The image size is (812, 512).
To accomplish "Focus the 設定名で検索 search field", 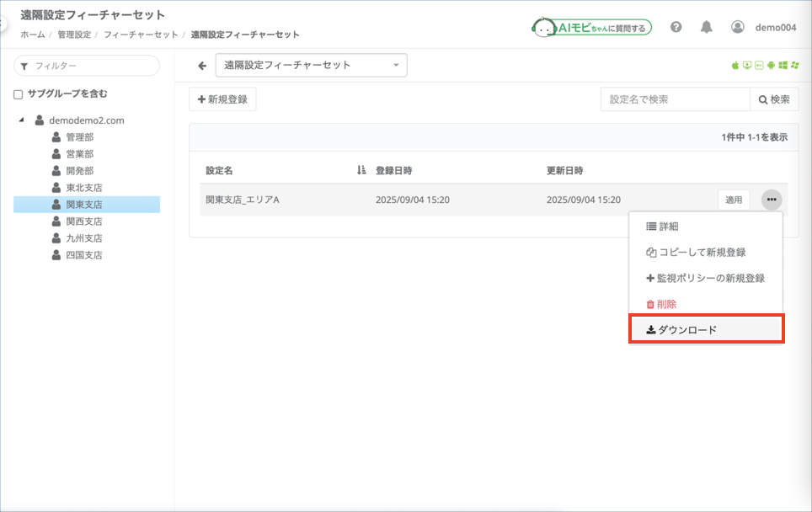I will coord(676,99).
